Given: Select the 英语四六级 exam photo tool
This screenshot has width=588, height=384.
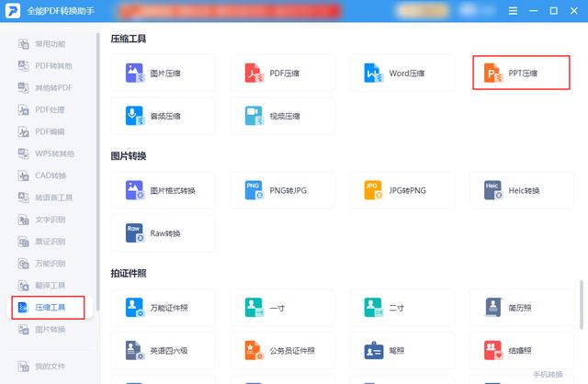Looking at the screenshot, I should tap(164, 351).
